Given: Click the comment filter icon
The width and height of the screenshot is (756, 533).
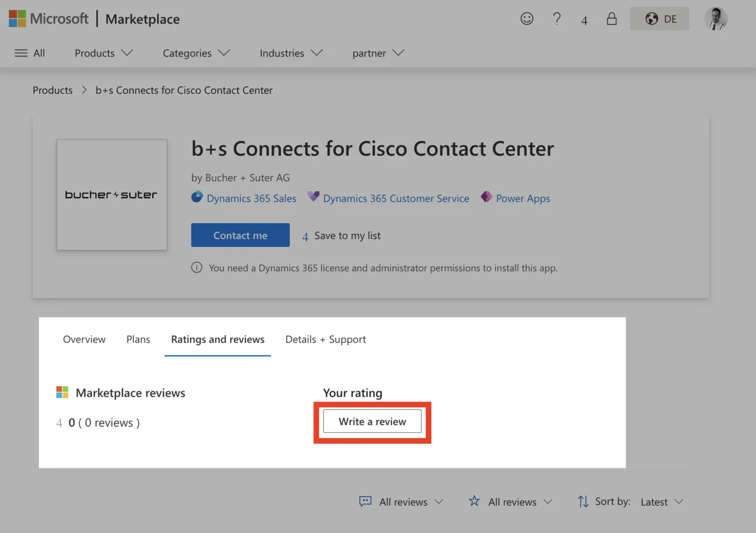Looking at the screenshot, I should point(365,501).
